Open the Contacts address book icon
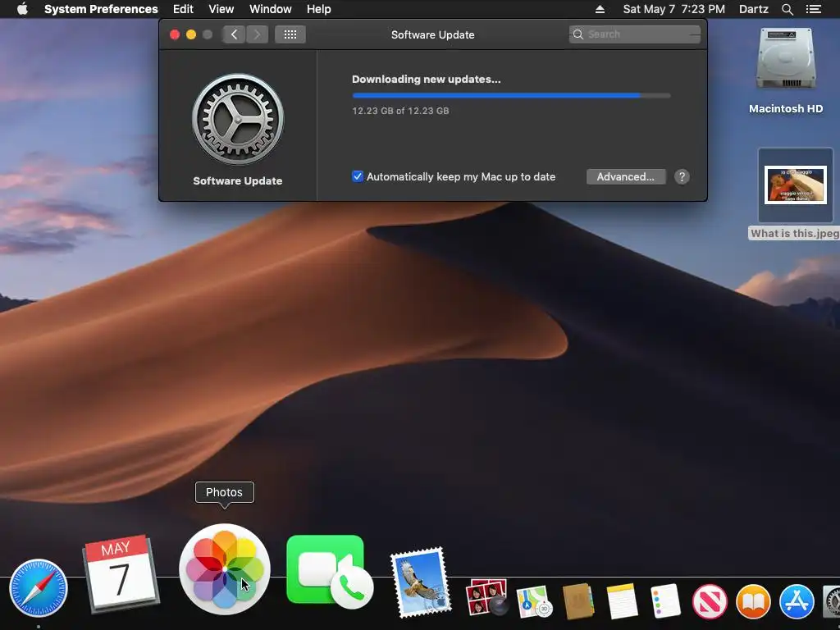The width and height of the screenshot is (840, 630). (x=578, y=601)
